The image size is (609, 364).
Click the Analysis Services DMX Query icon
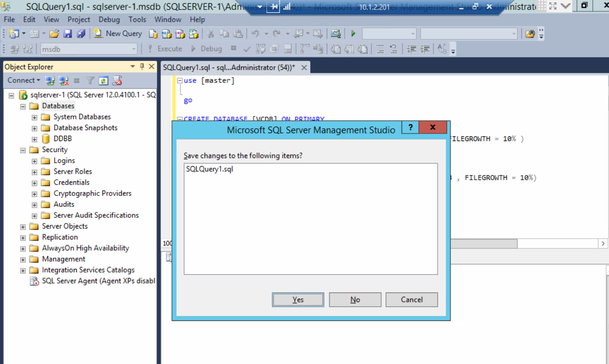[x=179, y=34]
